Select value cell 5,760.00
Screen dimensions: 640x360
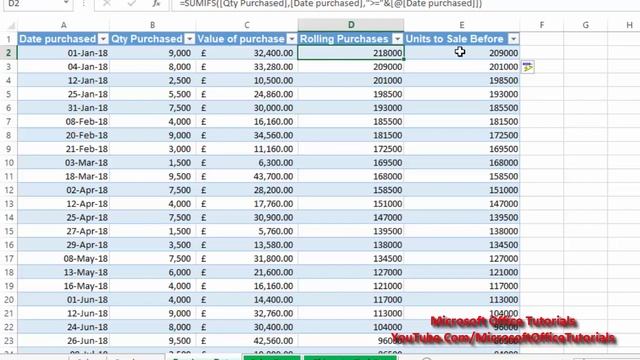coord(247,231)
